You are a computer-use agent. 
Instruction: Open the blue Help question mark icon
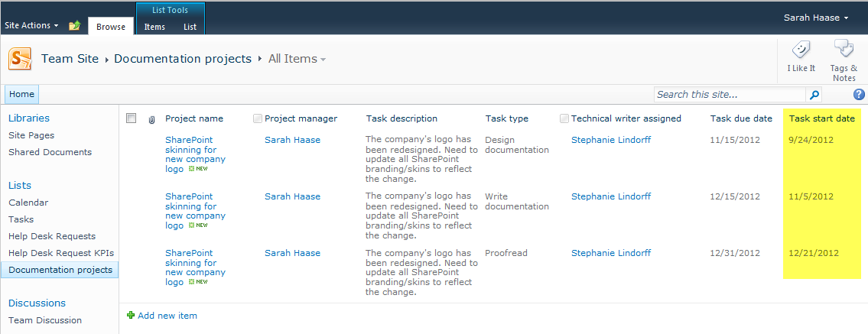[x=859, y=95]
